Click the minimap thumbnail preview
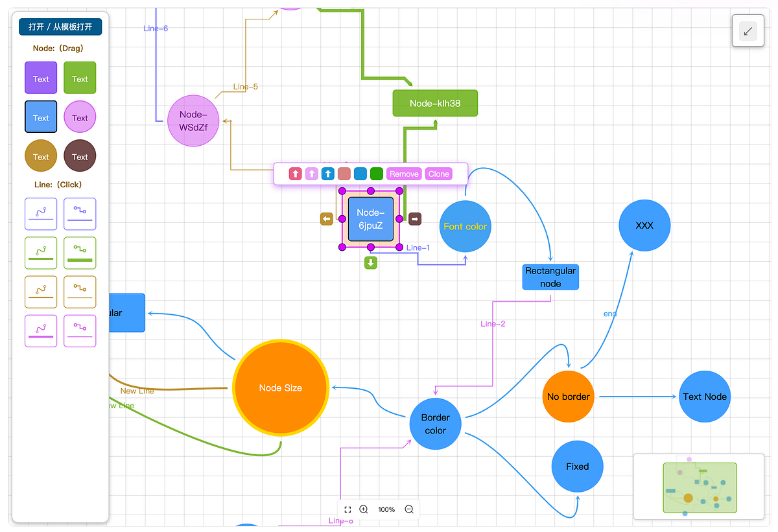Image resolution: width=778 pixels, height=532 pixels. (700, 487)
